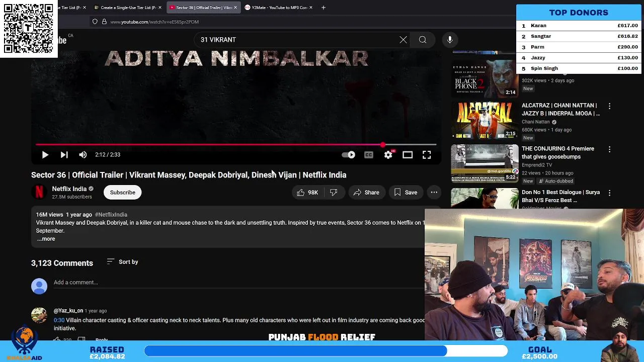This screenshot has width=644, height=362.
Task: Click the 16M views count text
Action: pyautogui.click(x=49, y=215)
